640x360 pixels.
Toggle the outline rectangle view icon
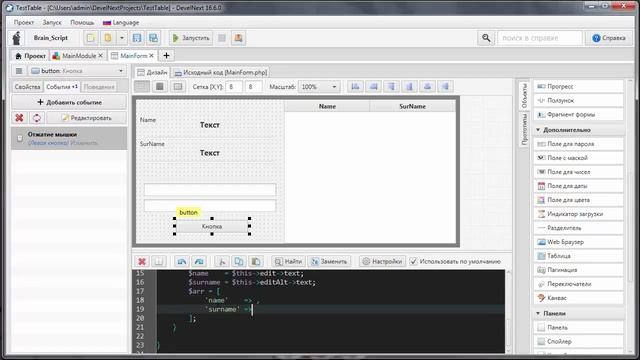[x=178, y=87]
